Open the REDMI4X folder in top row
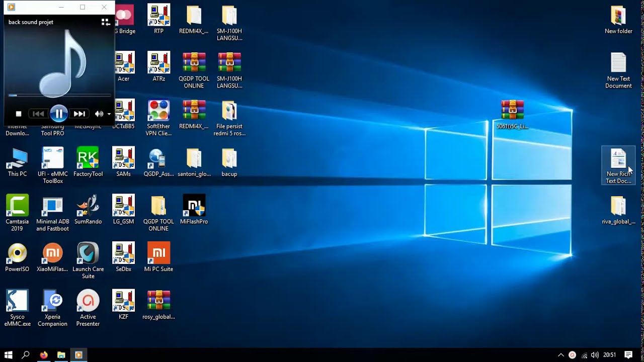Image resolution: width=644 pixels, height=362 pixels. 194,20
